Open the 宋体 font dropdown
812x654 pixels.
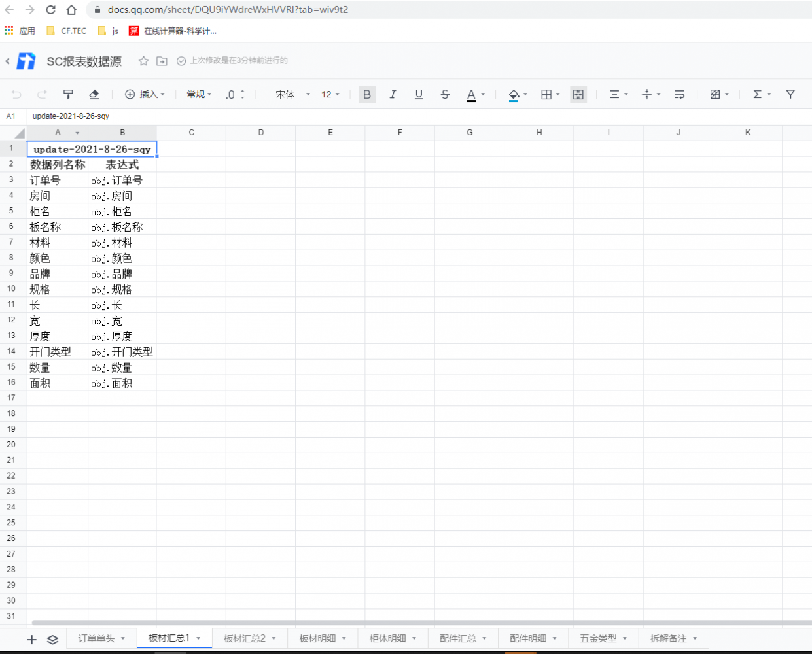coord(292,94)
